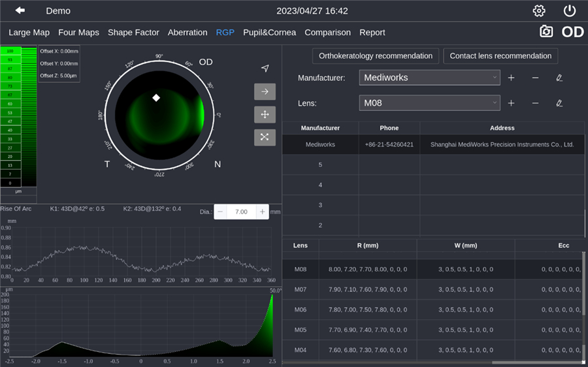Click Orthokeratology recommendation button

pos(376,56)
